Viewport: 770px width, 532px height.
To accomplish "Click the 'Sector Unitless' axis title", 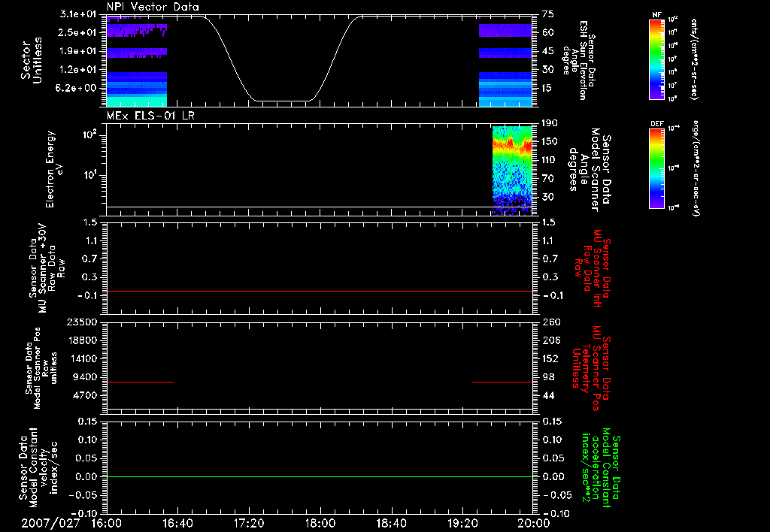I will (31, 60).
